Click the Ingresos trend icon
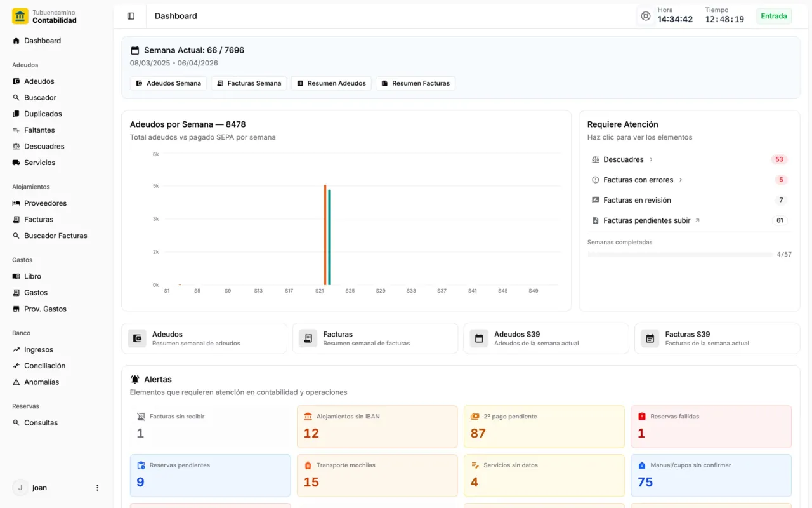Screen dimensions: 812x508 click(x=16, y=349)
